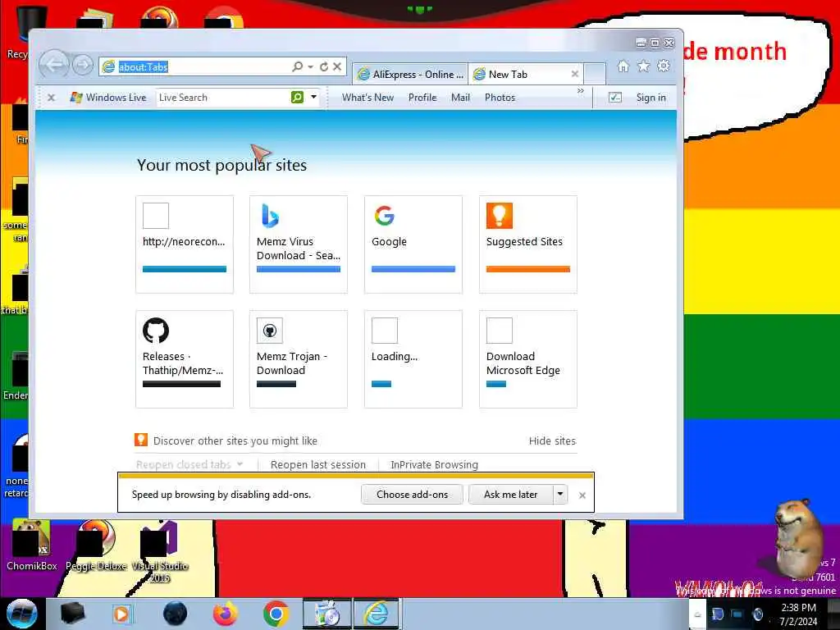
Task: Open the Loading... site tile
Action: pos(413,359)
